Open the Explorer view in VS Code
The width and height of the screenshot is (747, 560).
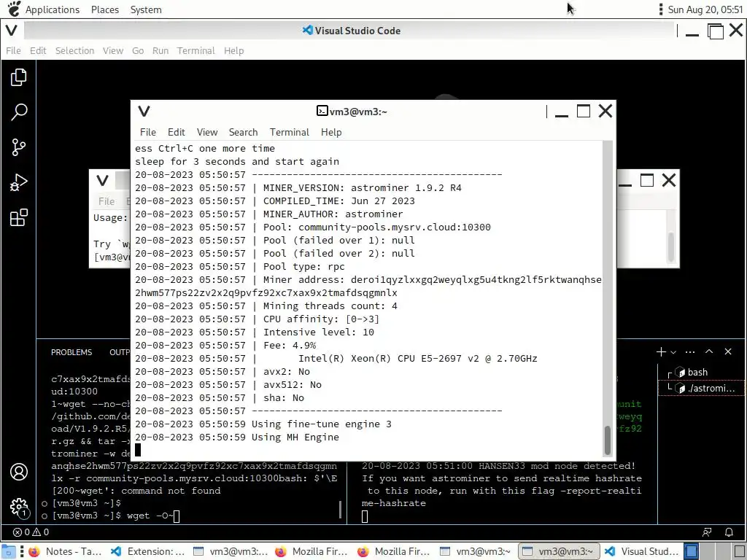(18, 77)
